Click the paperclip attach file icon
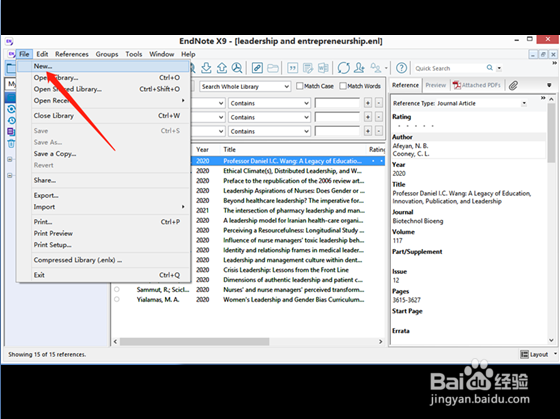Image resolution: width=560 pixels, height=419 pixels. pos(513,85)
